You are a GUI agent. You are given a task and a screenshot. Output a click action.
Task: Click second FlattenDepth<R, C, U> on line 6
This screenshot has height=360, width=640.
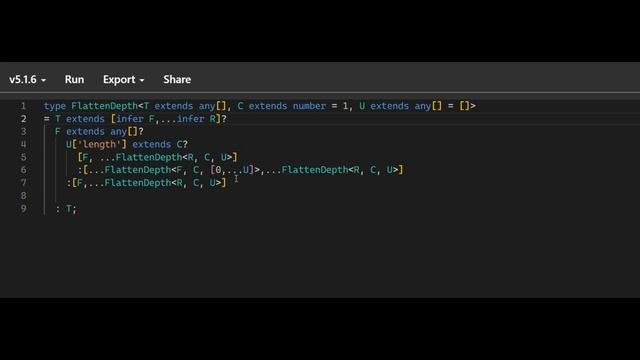pos(340,170)
